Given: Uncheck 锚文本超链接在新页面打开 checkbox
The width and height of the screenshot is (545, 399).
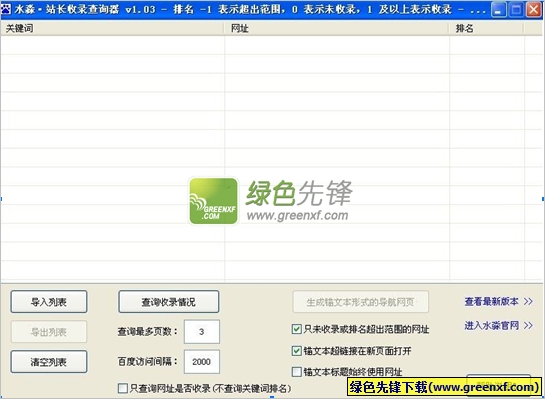Looking at the screenshot, I should coord(296,351).
